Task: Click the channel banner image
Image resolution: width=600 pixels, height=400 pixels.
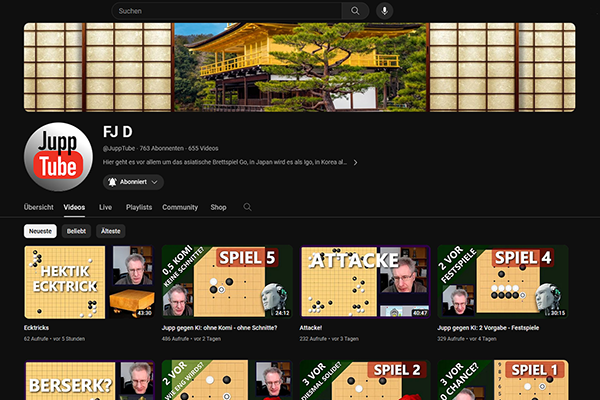Action: (300, 67)
